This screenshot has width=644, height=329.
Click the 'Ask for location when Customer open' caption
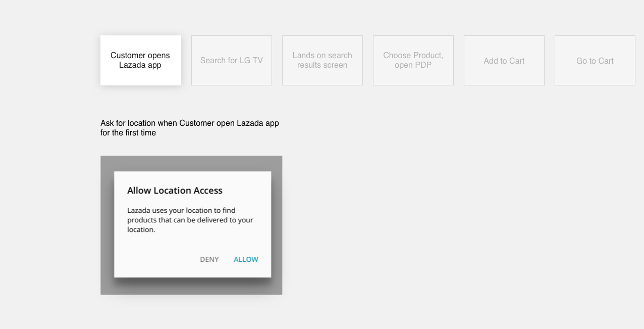click(x=190, y=128)
